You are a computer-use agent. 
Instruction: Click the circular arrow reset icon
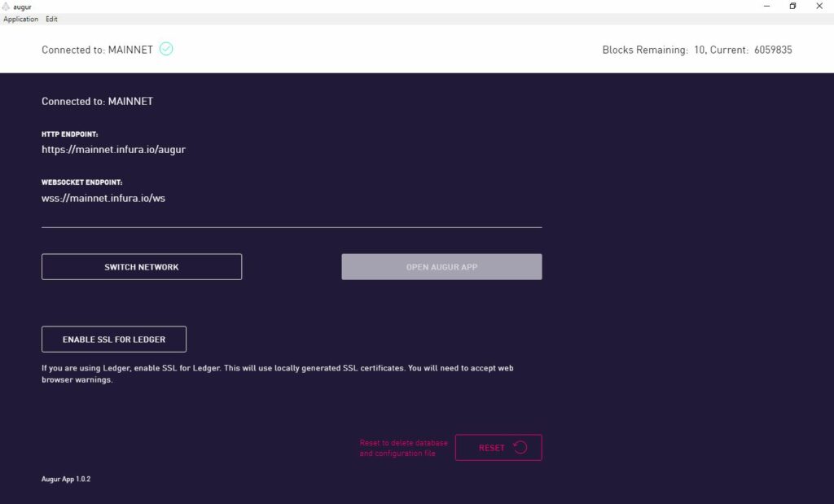(520, 448)
